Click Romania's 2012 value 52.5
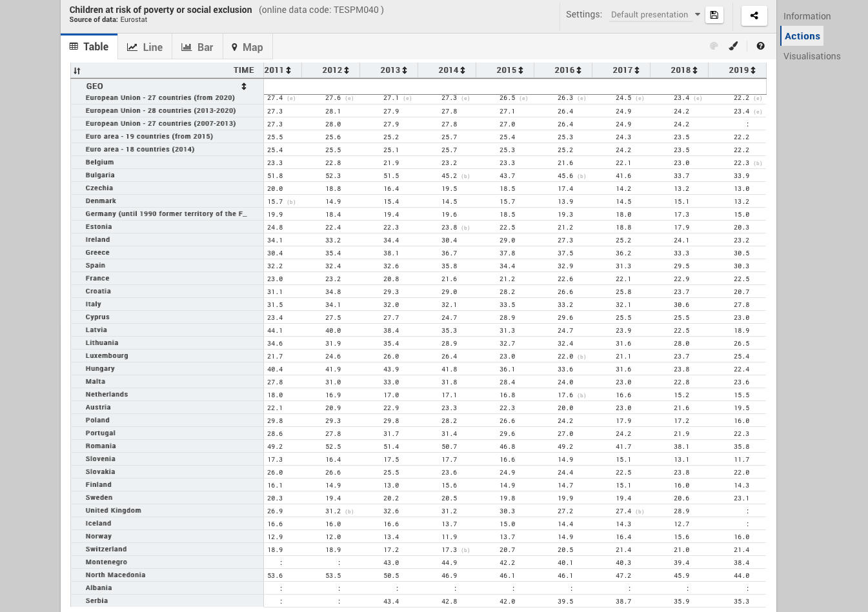 pyautogui.click(x=333, y=447)
